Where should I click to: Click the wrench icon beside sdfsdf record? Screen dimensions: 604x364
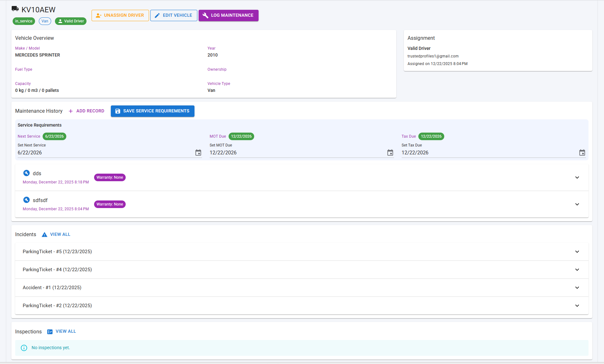point(26,200)
